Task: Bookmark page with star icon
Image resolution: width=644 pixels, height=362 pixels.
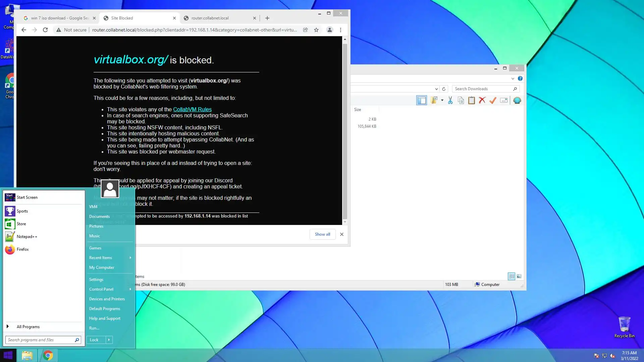Action: tap(316, 30)
